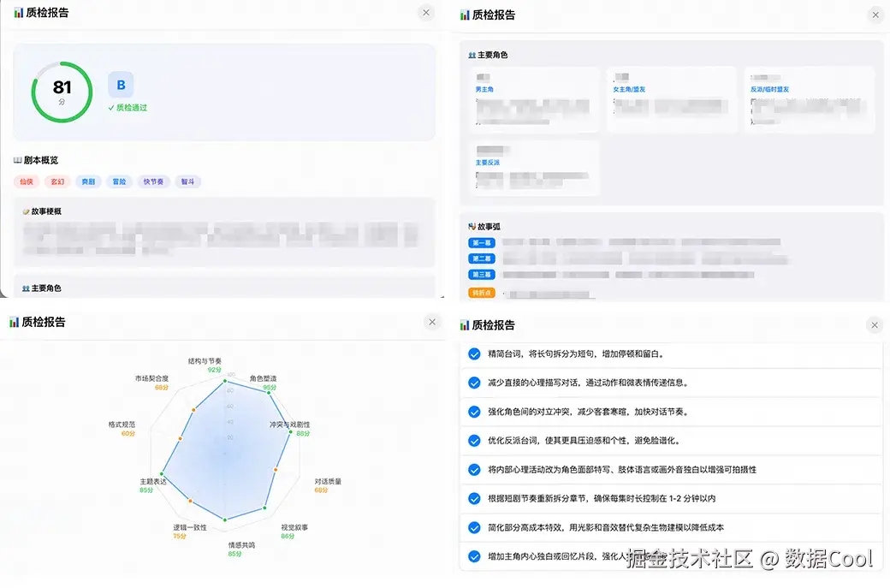Select the 仙侠 genre tag

pyautogui.click(x=27, y=181)
